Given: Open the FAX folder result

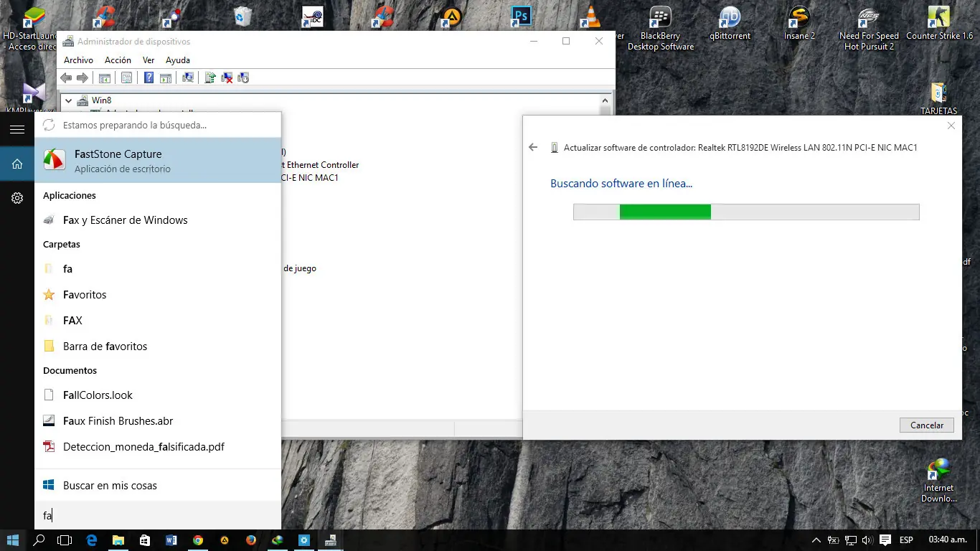Looking at the screenshot, I should point(158,321).
